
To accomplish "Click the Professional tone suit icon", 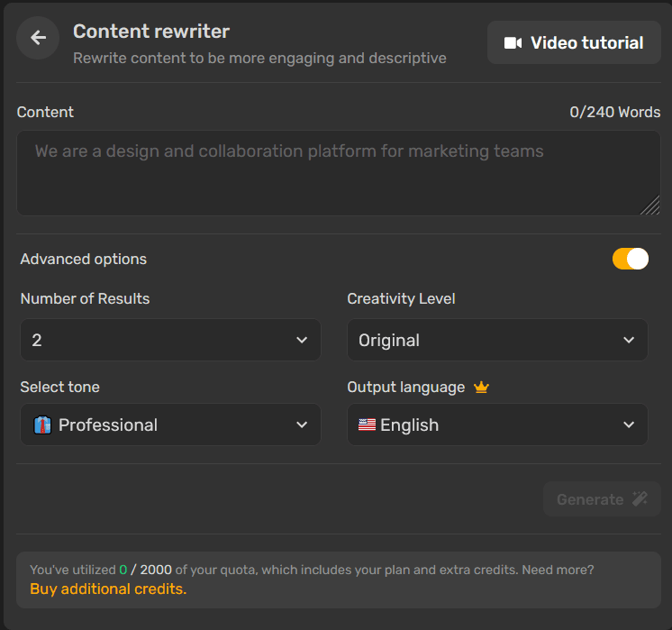I will 42,425.
